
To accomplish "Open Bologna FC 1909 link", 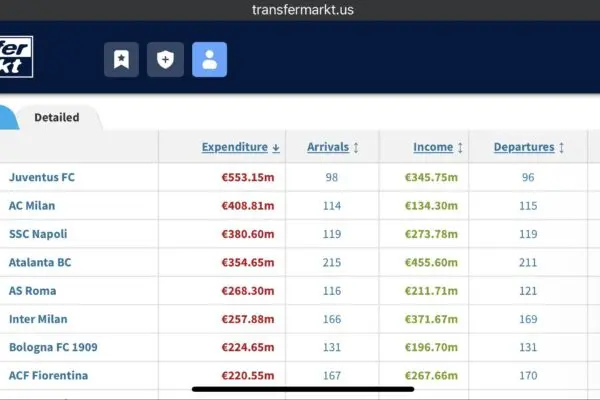I will point(53,347).
